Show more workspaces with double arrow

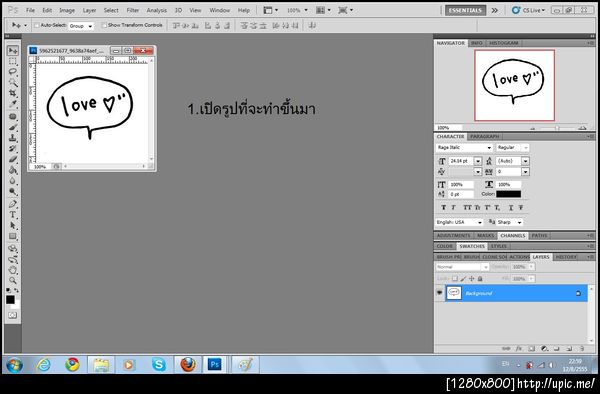coord(495,10)
